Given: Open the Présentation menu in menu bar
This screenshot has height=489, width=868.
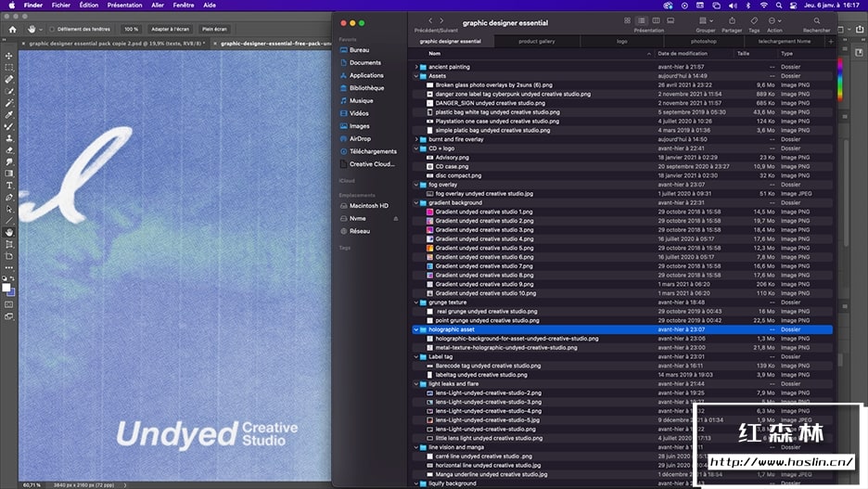Looking at the screenshot, I should point(124,5).
